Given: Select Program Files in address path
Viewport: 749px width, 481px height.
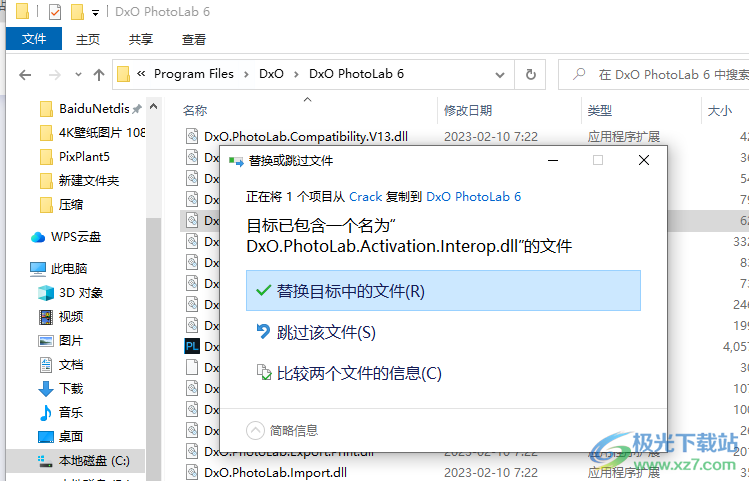Looking at the screenshot, I should 193,74.
